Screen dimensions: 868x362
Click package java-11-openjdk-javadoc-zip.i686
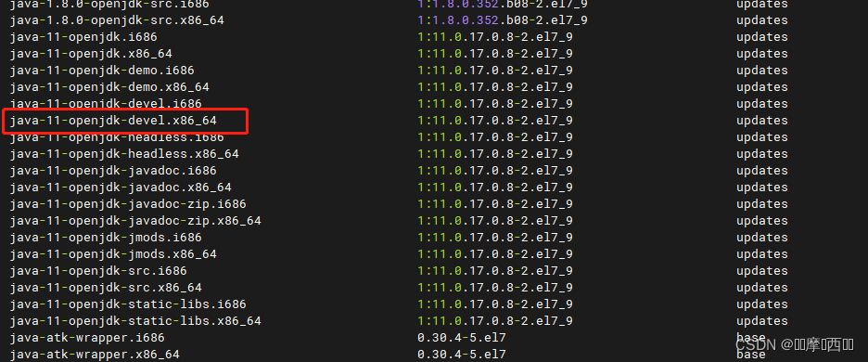point(128,204)
